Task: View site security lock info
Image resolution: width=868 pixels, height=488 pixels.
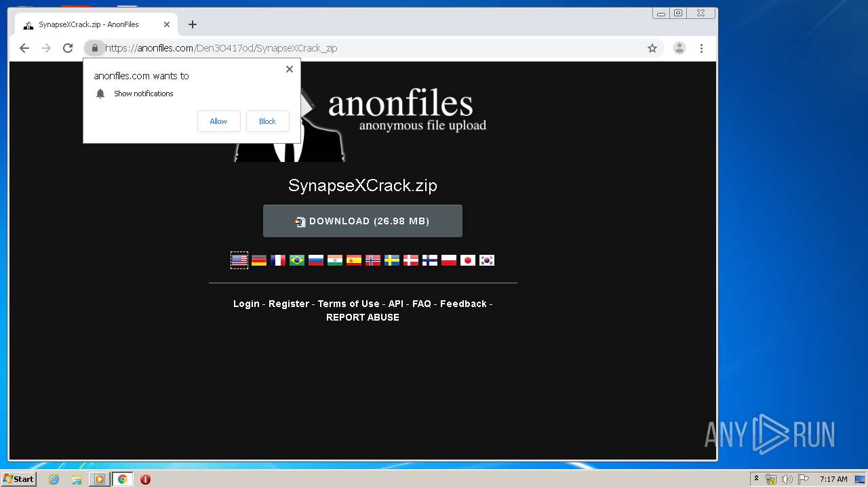Action: (95, 48)
